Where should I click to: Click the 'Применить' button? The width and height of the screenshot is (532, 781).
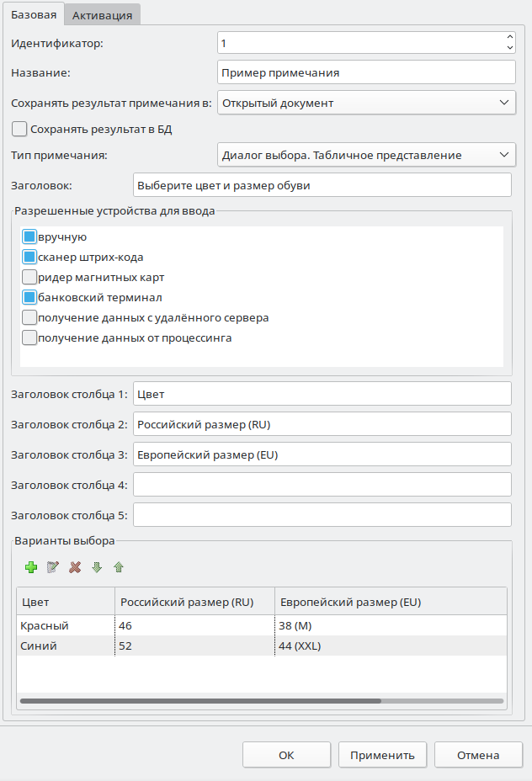coord(382,755)
